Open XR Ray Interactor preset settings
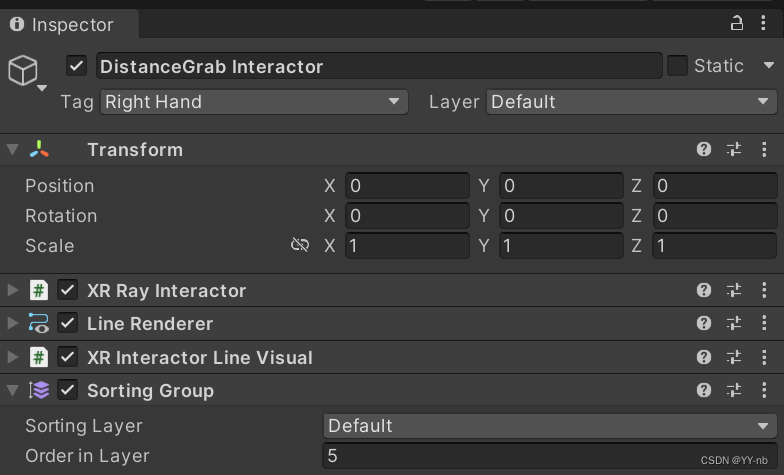The image size is (784, 475). tap(734, 290)
